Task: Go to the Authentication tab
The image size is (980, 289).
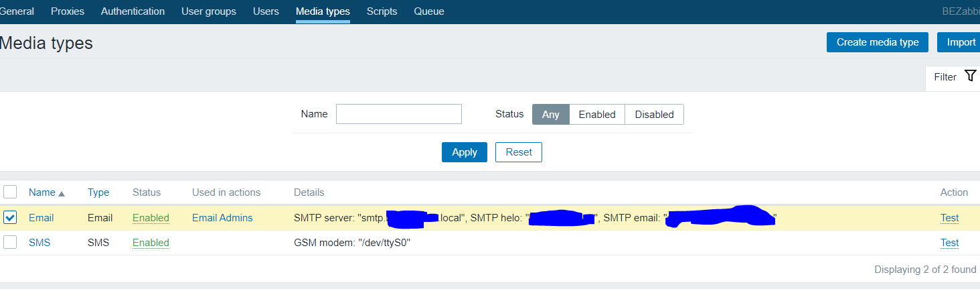Action: coord(133,11)
